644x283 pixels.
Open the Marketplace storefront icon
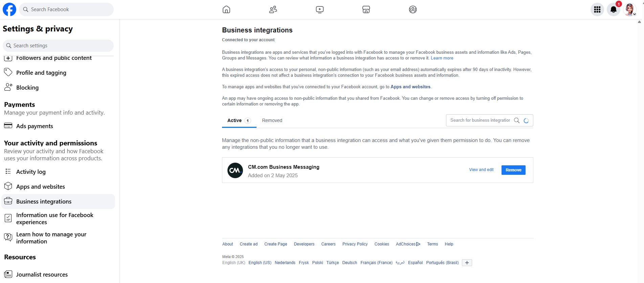coord(366,9)
